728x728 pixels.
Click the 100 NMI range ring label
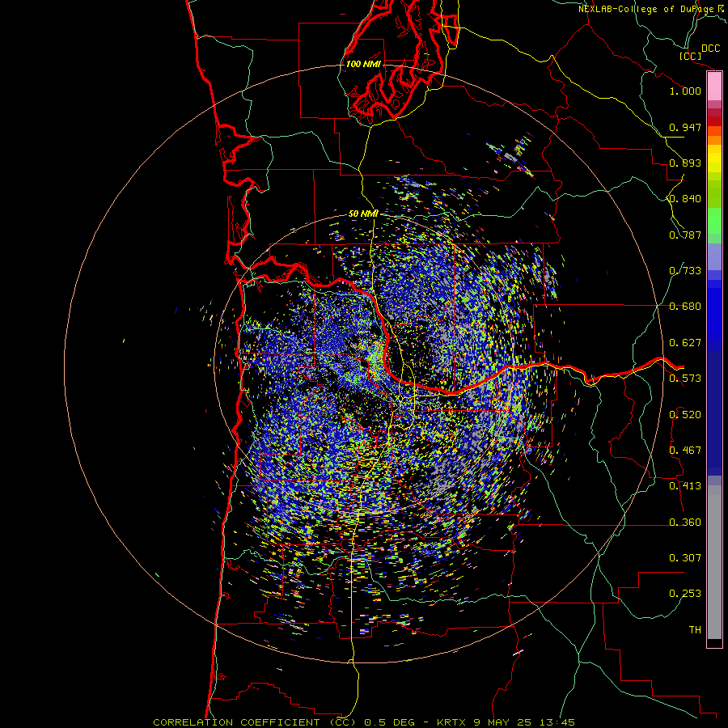pos(363,64)
